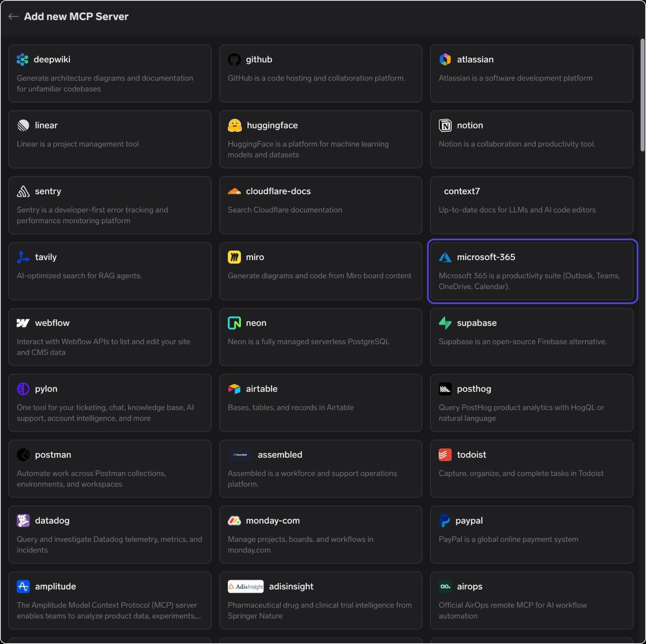Click the Postman logo icon
This screenshot has height=644, width=646.
(x=23, y=454)
